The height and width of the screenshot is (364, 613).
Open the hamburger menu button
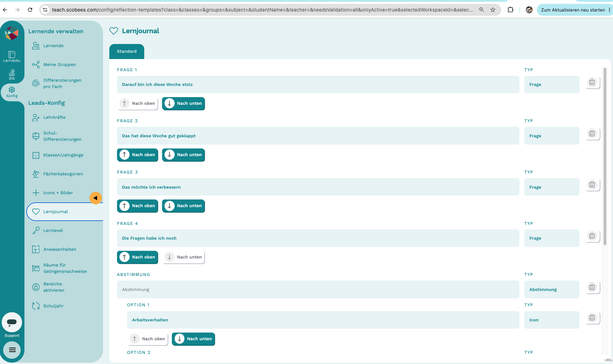12,350
